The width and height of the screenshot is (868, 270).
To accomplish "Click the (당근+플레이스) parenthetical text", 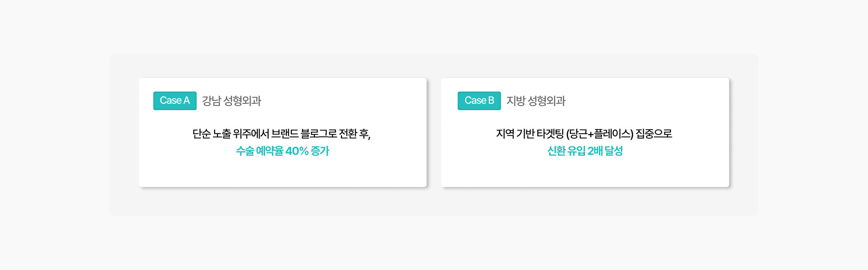I will pos(599,134).
